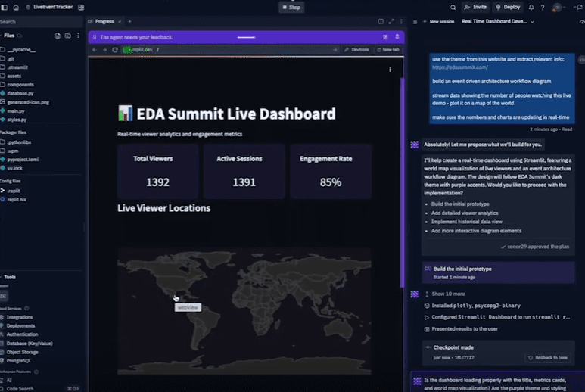
Task: Dismiss icon in feedback banner
Action: tap(385, 37)
